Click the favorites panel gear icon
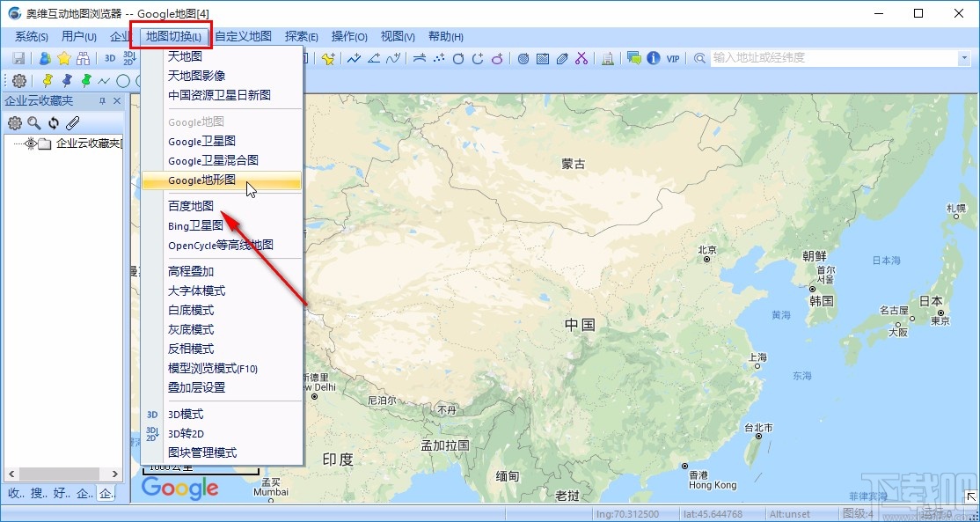The image size is (980, 522). (x=14, y=123)
